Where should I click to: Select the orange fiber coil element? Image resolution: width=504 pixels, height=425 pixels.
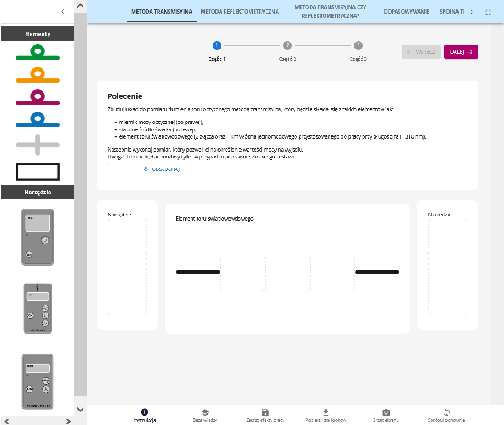(37, 75)
